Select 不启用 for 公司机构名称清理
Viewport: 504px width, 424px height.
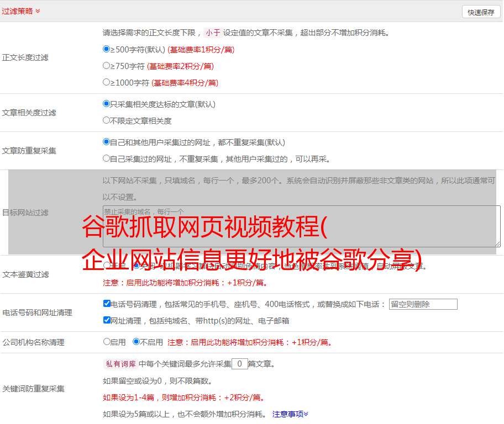[136, 342]
